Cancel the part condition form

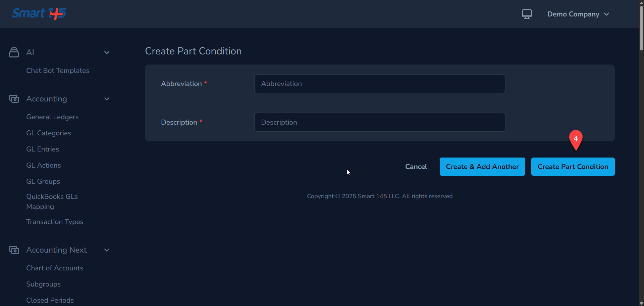point(416,167)
